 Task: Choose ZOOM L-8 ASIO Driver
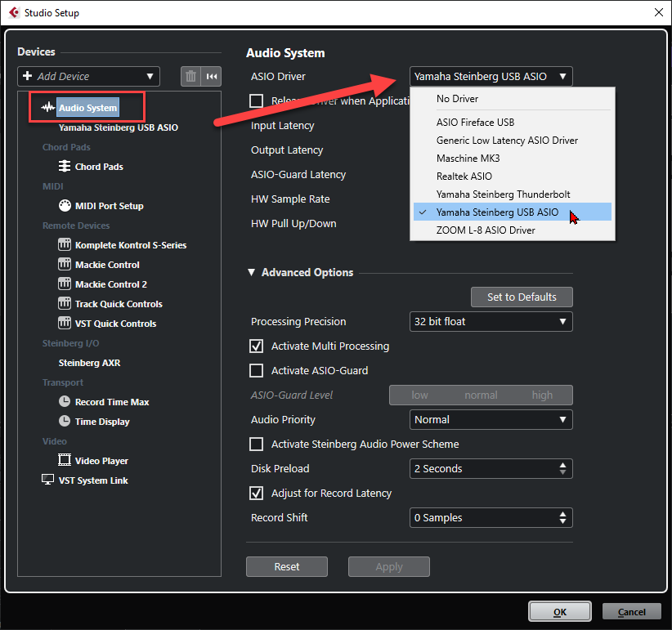[x=513, y=230]
